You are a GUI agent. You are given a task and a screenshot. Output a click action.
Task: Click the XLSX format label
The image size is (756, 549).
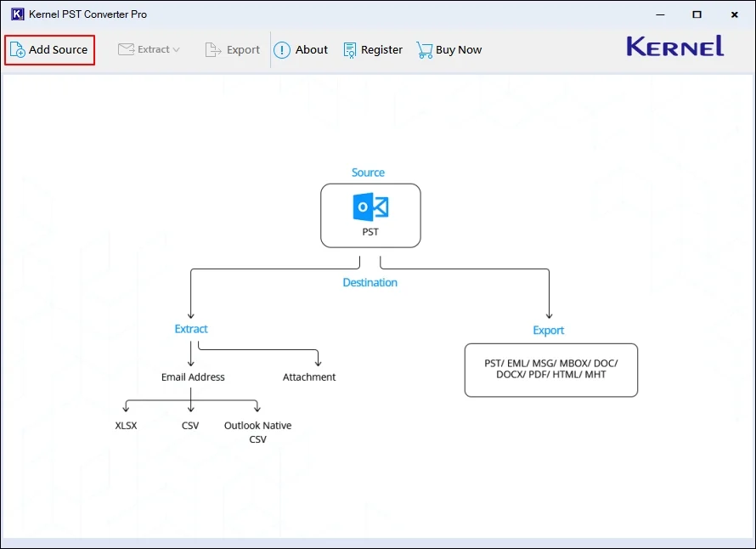(126, 426)
